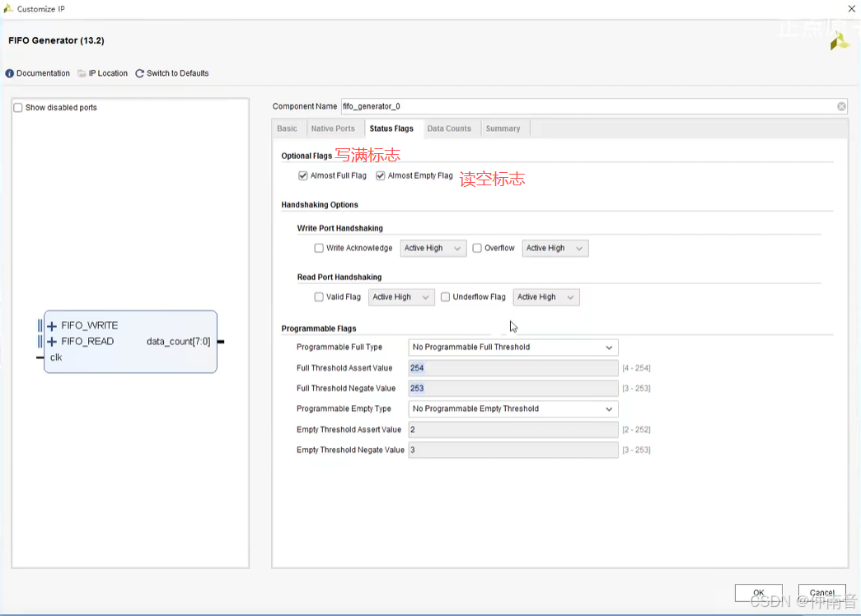Select the data_count[7:0] port label

click(179, 342)
